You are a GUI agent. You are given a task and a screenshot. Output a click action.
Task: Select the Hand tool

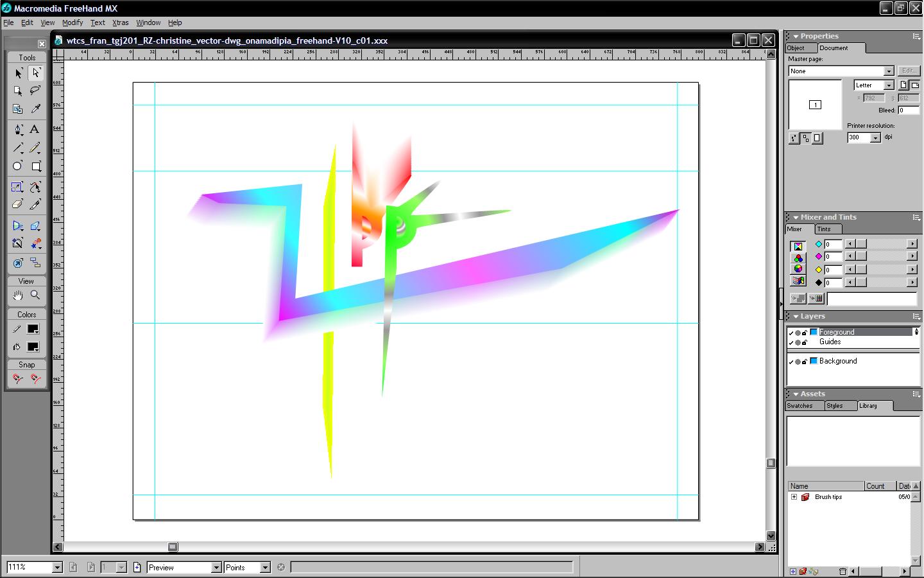[17, 295]
